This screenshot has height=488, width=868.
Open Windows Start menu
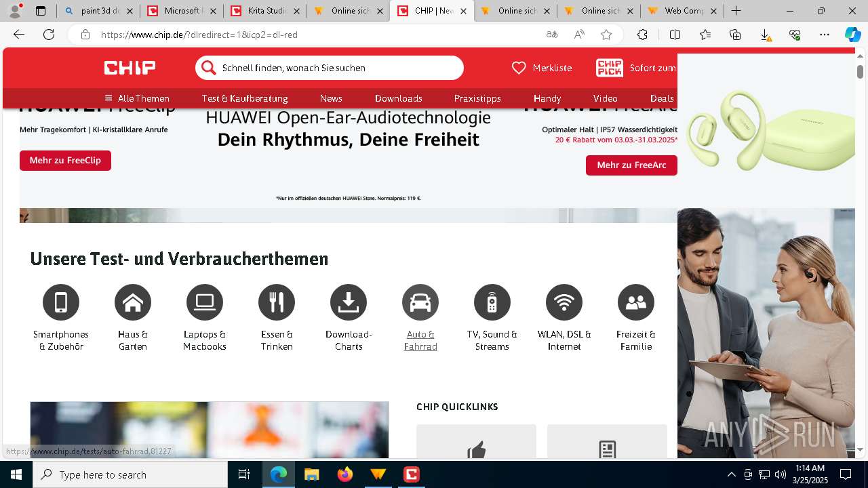[x=16, y=474]
